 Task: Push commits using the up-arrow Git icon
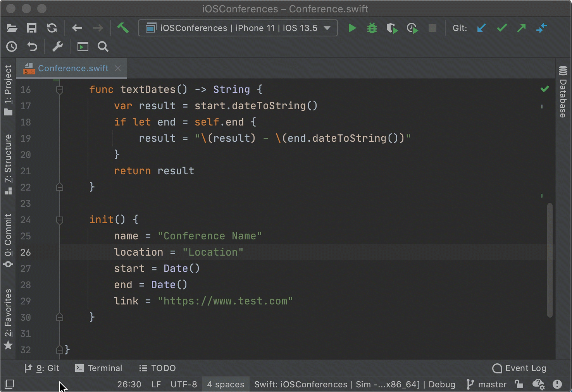pyautogui.click(x=522, y=28)
